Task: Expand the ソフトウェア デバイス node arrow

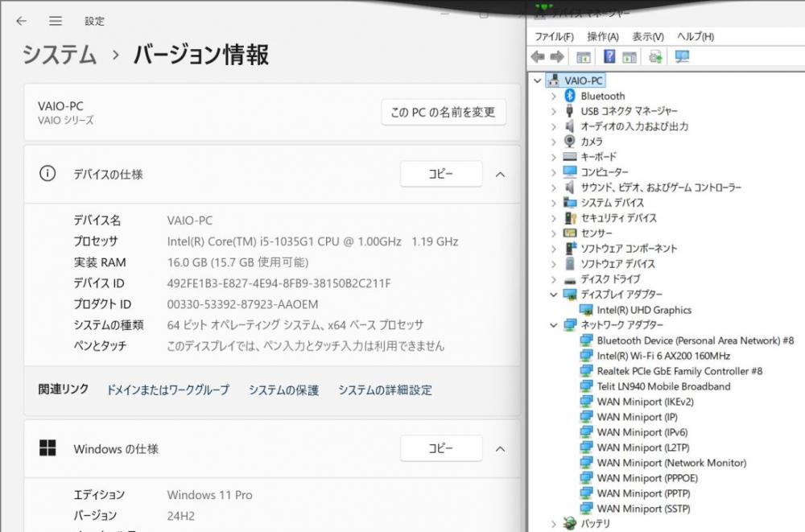Action: click(554, 264)
